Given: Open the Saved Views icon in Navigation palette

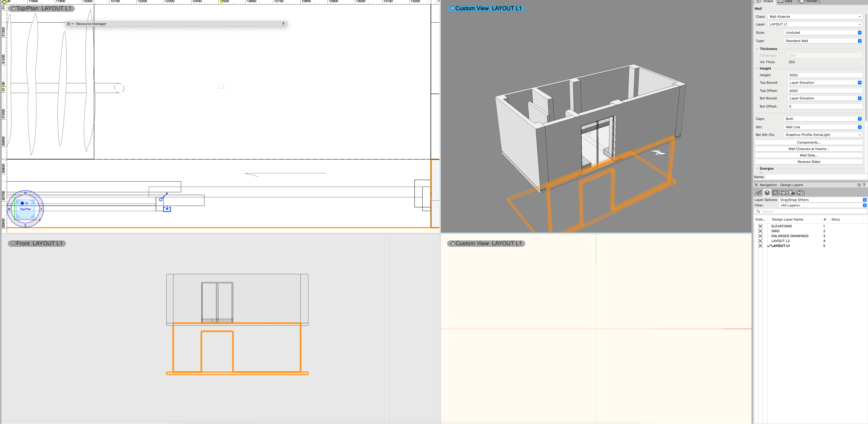Looking at the screenshot, I should [x=784, y=193].
